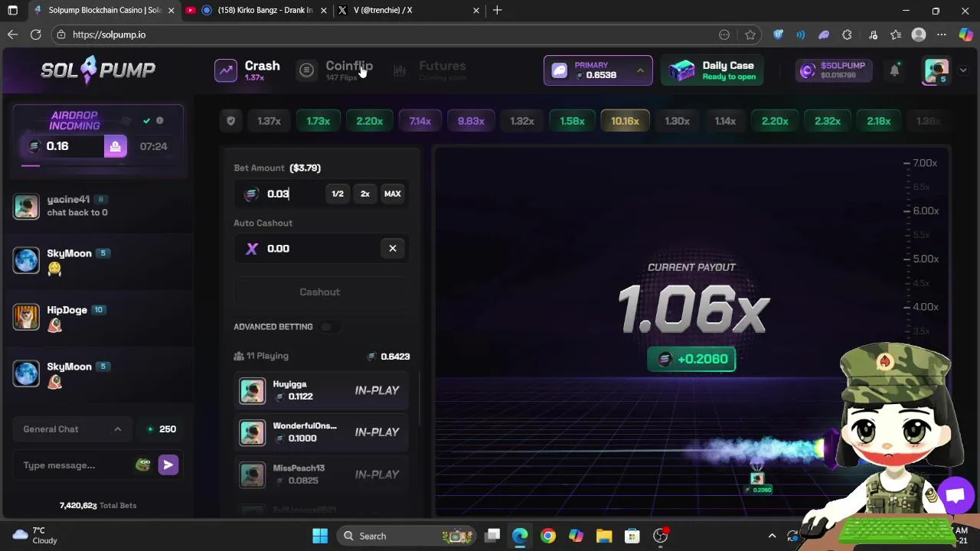Screen dimensions: 980x551
Task: Open the live support chat bubble
Action: [x=954, y=495]
